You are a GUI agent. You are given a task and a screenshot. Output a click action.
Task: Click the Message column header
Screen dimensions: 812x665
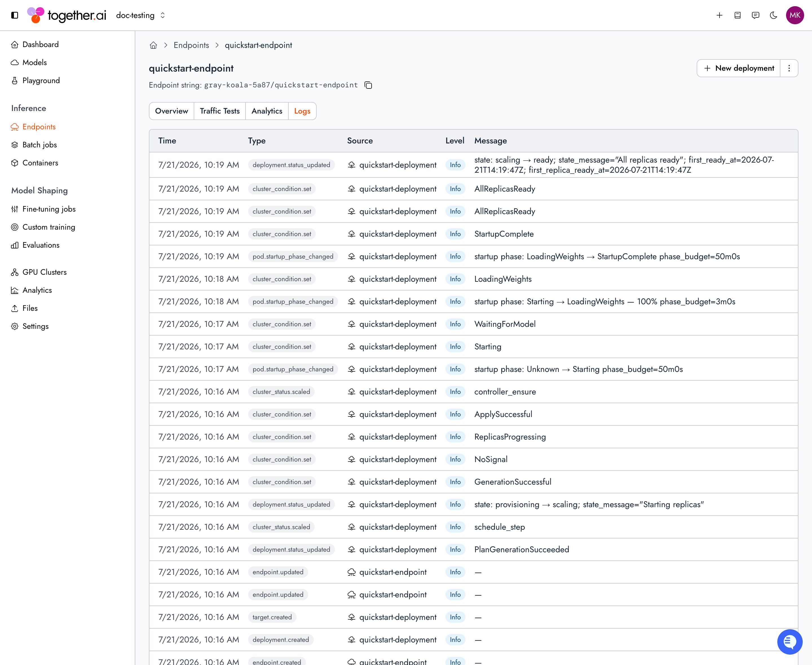491,141
